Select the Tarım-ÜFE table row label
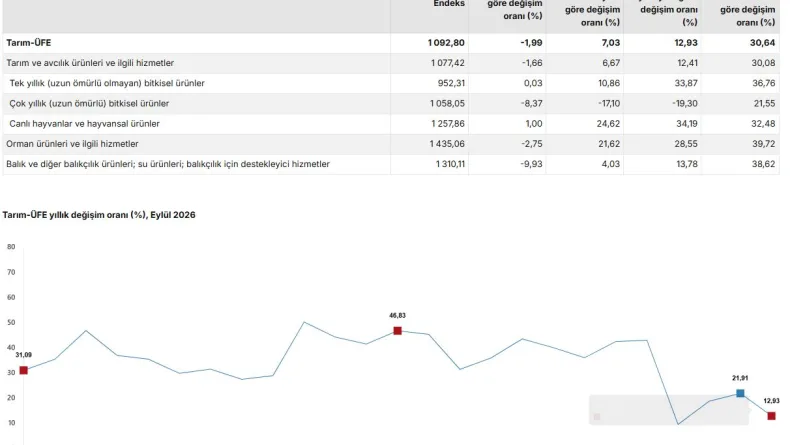The image size is (790, 445). click(x=29, y=43)
